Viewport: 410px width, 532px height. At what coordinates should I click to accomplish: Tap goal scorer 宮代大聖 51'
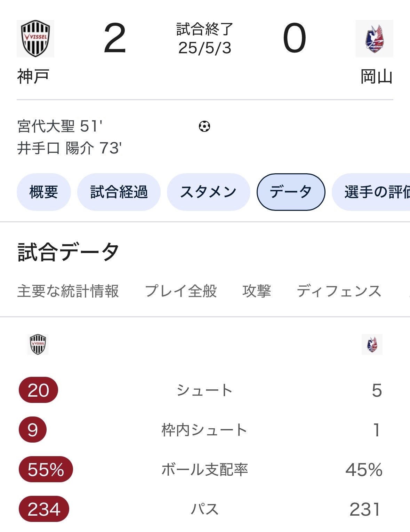click(x=60, y=126)
